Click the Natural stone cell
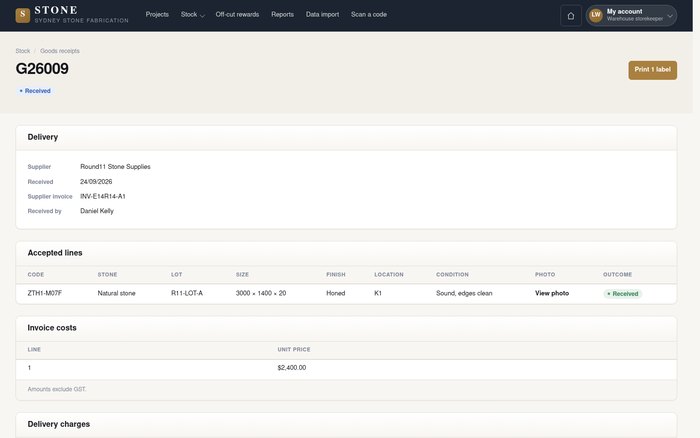 [116, 293]
